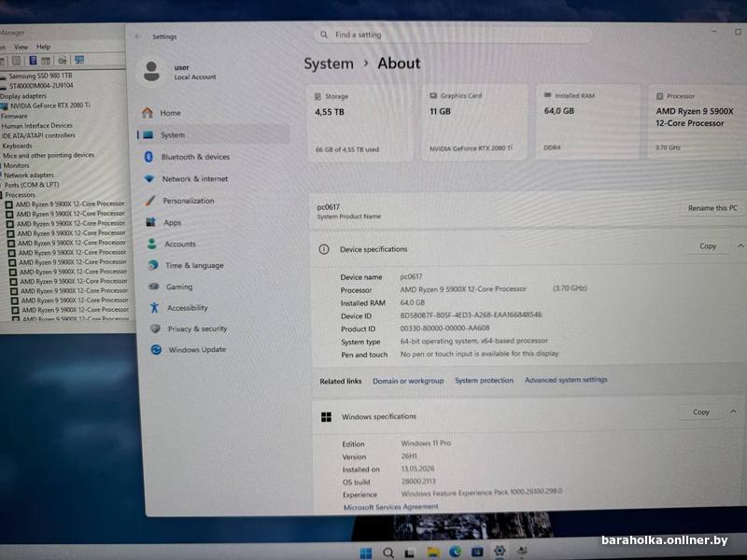Image resolution: width=747 pixels, height=560 pixels.
Task: Open Network & internet settings
Action: (187, 178)
